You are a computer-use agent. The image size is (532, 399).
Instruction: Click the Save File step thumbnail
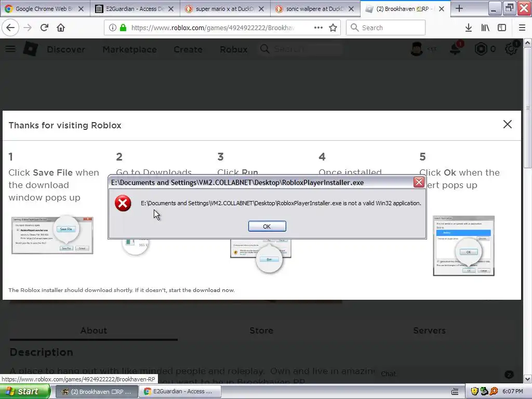52,235
